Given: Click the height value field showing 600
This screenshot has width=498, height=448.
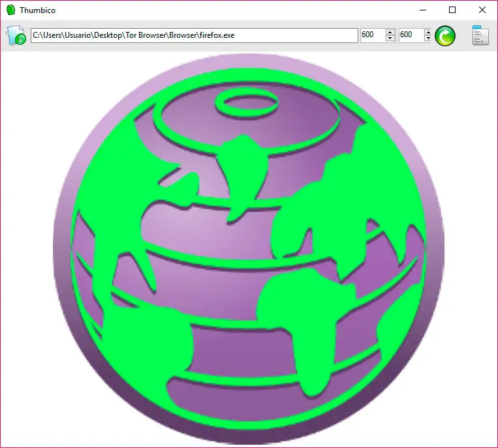Looking at the screenshot, I should point(411,35).
